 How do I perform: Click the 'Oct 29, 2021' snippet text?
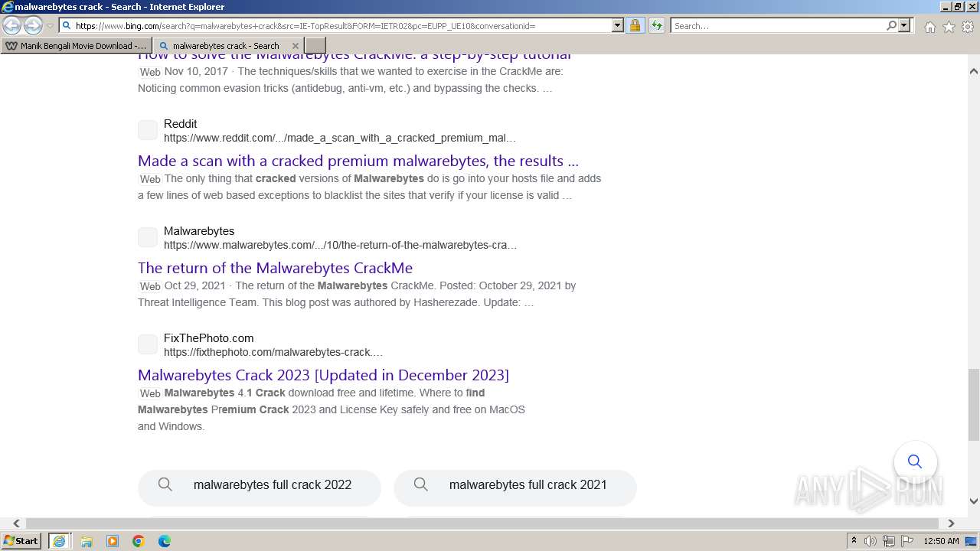(195, 285)
